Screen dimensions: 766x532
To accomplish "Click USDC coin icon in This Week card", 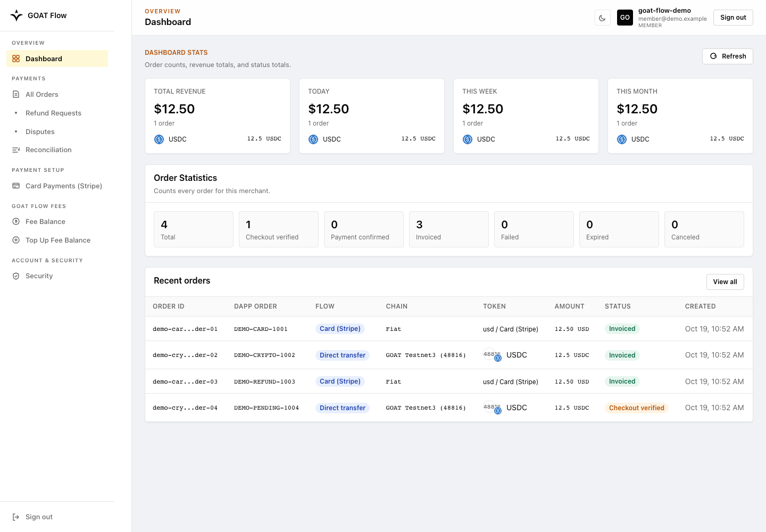I will 468,139.
